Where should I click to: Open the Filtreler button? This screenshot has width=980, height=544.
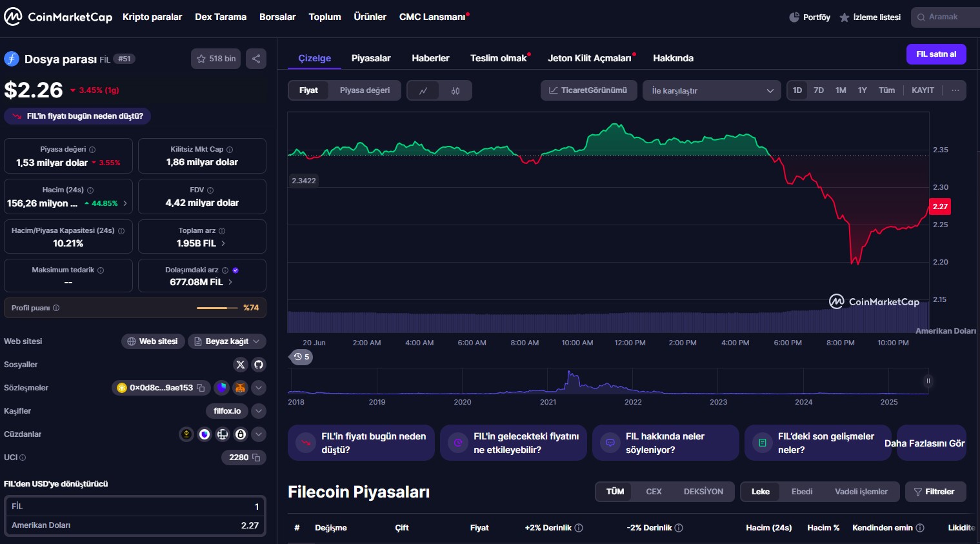tap(935, 492)
